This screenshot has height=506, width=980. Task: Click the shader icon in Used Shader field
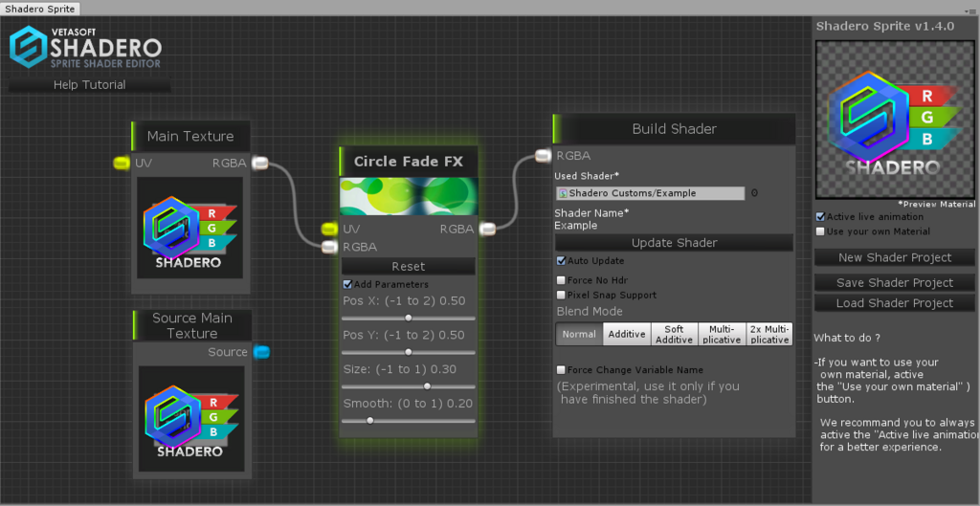563,193
